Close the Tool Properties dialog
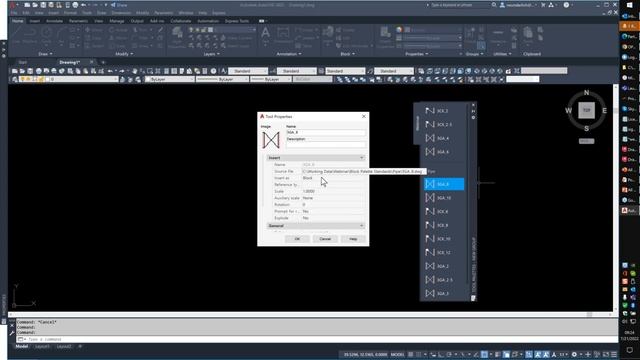This screenshot has height=360, width=640. pos(364,116)
